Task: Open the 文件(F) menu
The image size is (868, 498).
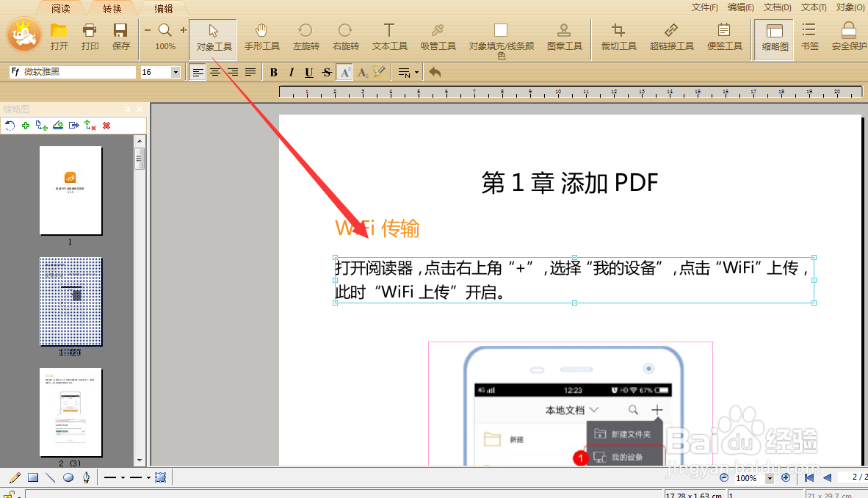Action: tap(704, 7)
